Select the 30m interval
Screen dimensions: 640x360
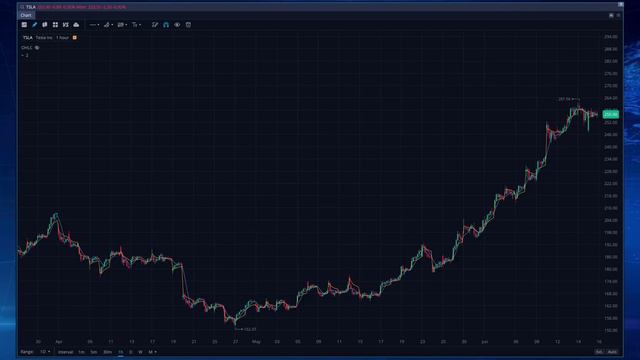pos(107,352)
